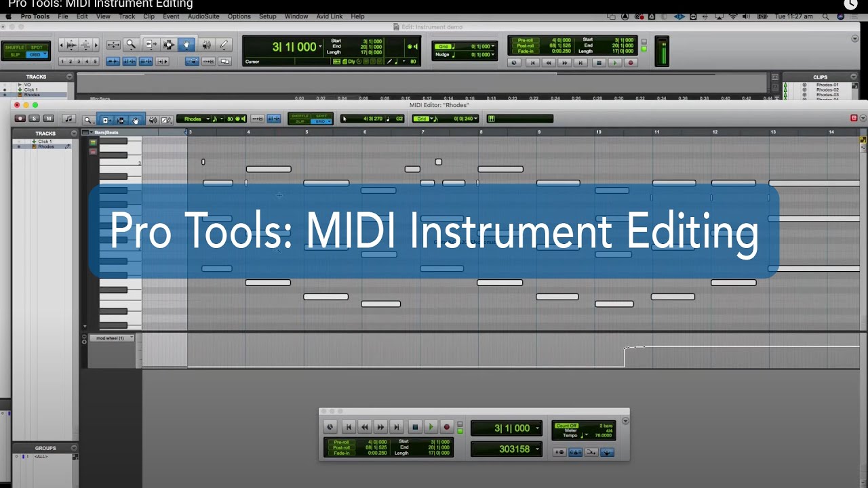Click Return to Zero in floating Transport
Viewport: 868px width, 488px height.
349,427
